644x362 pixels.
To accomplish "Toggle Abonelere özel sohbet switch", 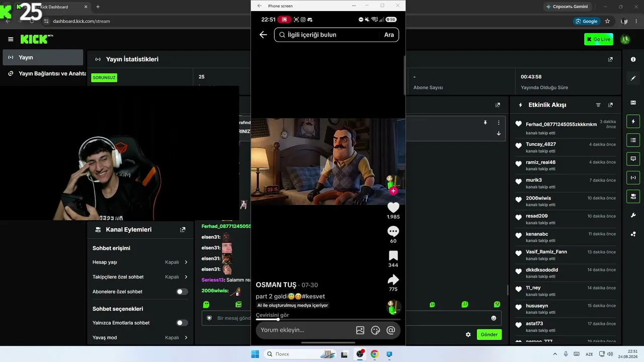I will coord(182,292).
